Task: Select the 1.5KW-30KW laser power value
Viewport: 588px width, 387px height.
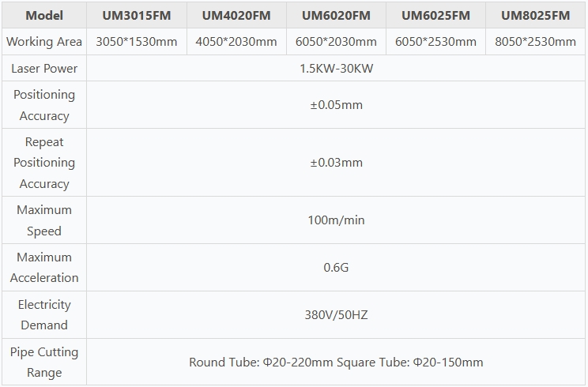Action: (336, 69)
